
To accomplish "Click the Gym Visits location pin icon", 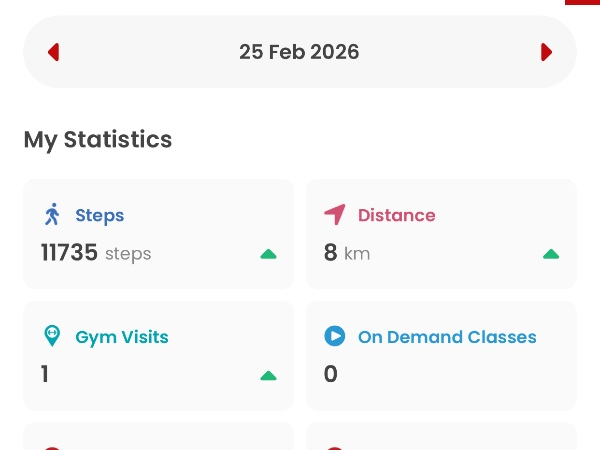I will click(x=53, y=337).
